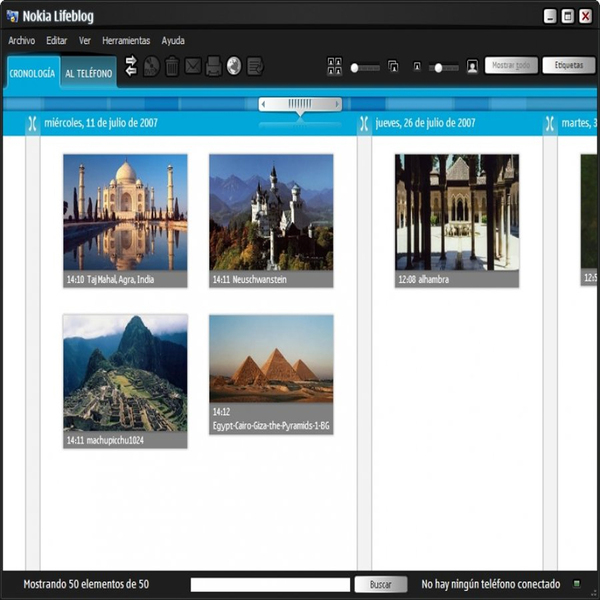Click the four-thumbnail grid view icon
The height and width of the screenshot is (600, 600).
[335, 66]
